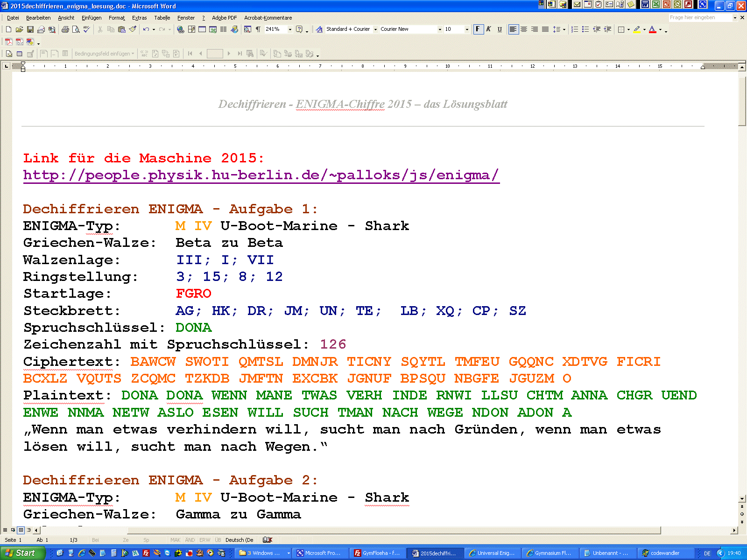The height and width of the screenshot is (560, 747).
Task: Open Excel from the Office shortcut bar
Action: (x=655, y=5)
